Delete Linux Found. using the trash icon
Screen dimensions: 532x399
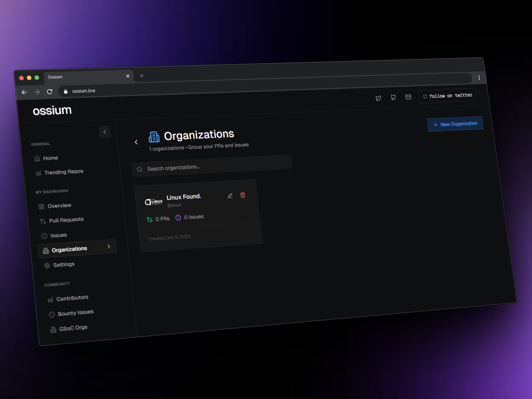243,195
